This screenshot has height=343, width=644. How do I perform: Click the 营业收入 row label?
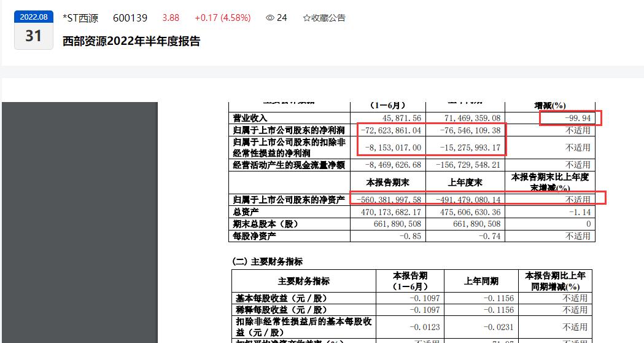tap(250, 118)
